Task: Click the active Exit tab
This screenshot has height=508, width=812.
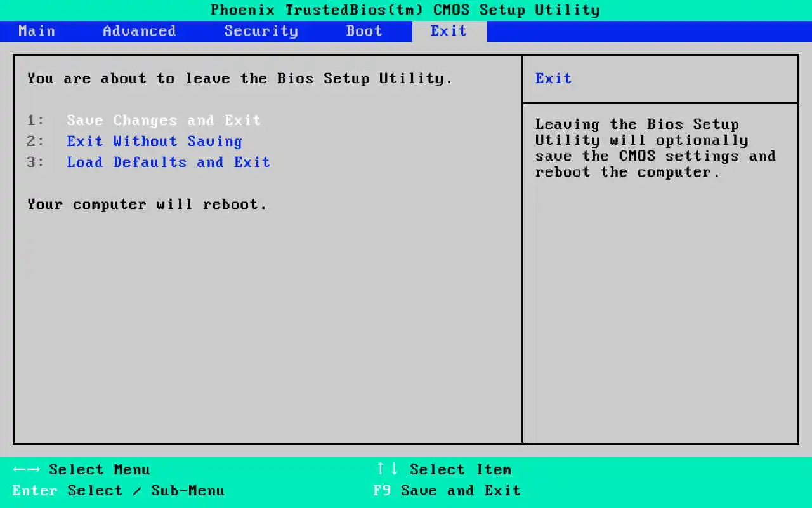Action: [x=449, y=31]
